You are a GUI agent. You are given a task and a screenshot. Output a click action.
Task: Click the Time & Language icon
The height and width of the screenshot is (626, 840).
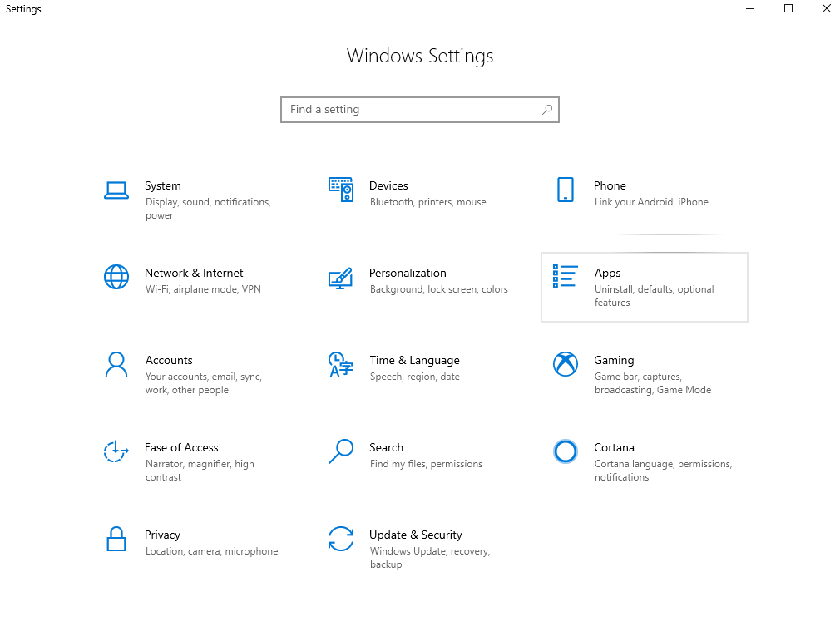click(x=341, y=364)
